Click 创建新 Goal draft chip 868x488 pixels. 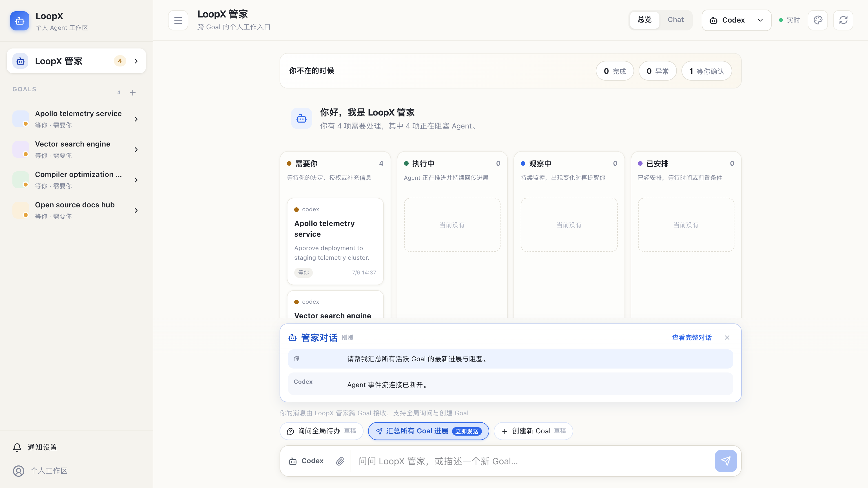point(533,431)
